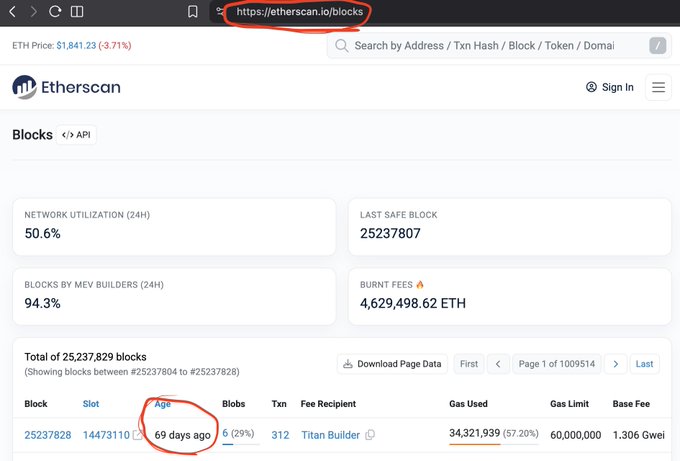Open site settings icon beside the URL

[x=220, y=11]
